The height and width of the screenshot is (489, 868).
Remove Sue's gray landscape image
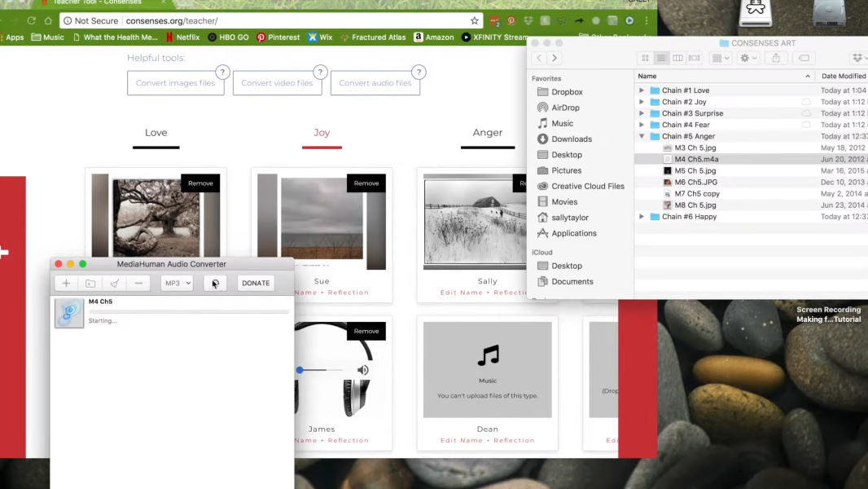366,183
